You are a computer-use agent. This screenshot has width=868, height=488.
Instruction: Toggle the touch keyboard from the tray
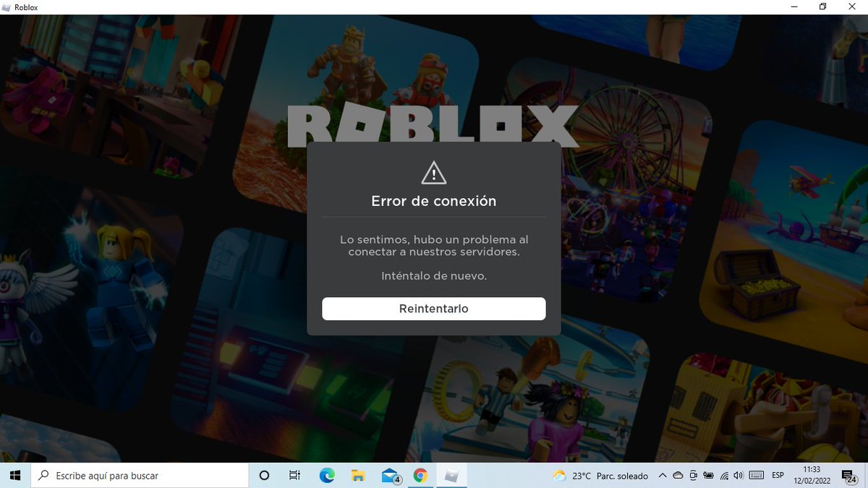click(x=757, y=476)
